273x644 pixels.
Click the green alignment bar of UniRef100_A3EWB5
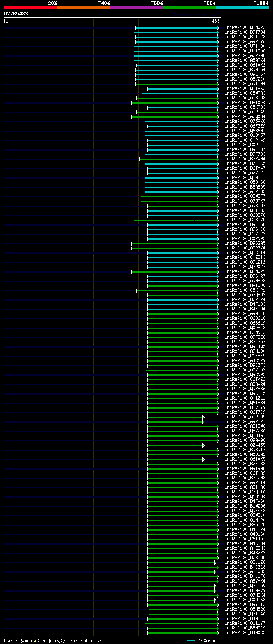point(182,571)
